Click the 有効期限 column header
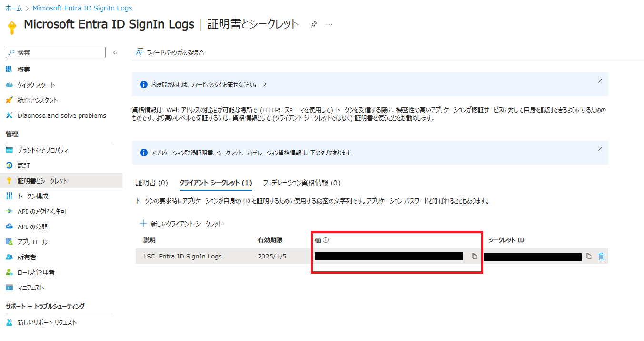This screenshot has height=341, width=644. 270,240
